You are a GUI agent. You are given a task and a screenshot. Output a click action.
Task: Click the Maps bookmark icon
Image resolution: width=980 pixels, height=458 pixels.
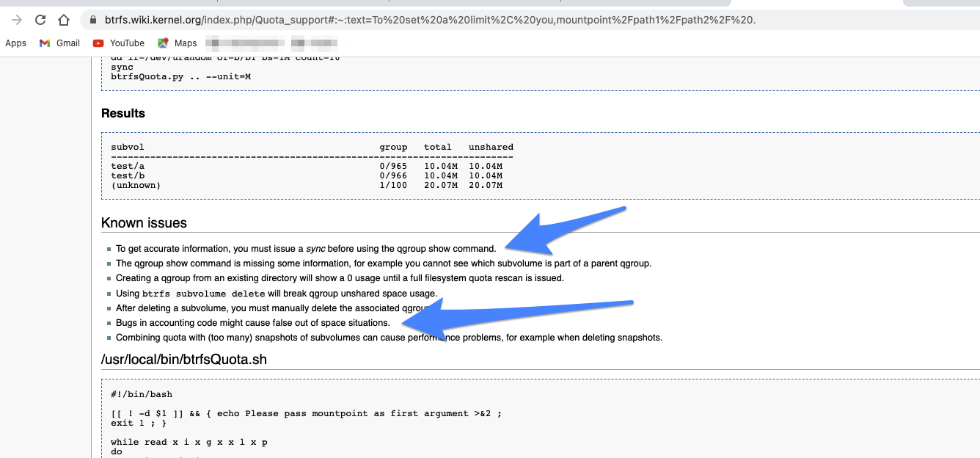tap(163, 43)
